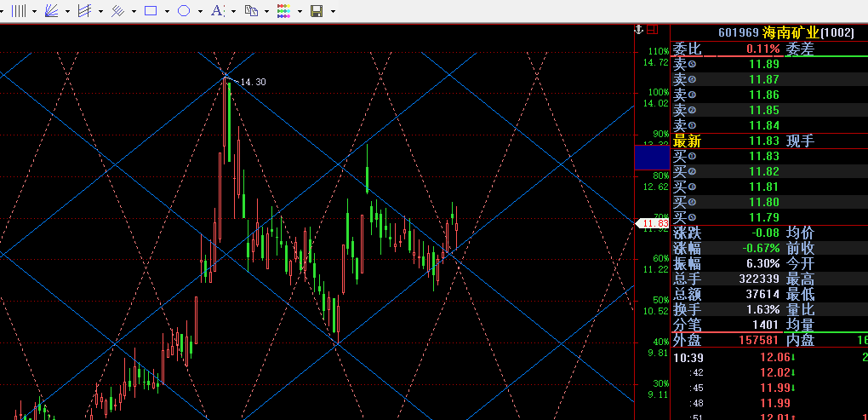The height and width of the screenshot is (420, 868).
Task: Expand dropdown arrow next to ellipse tool
Action: [200, 11]
